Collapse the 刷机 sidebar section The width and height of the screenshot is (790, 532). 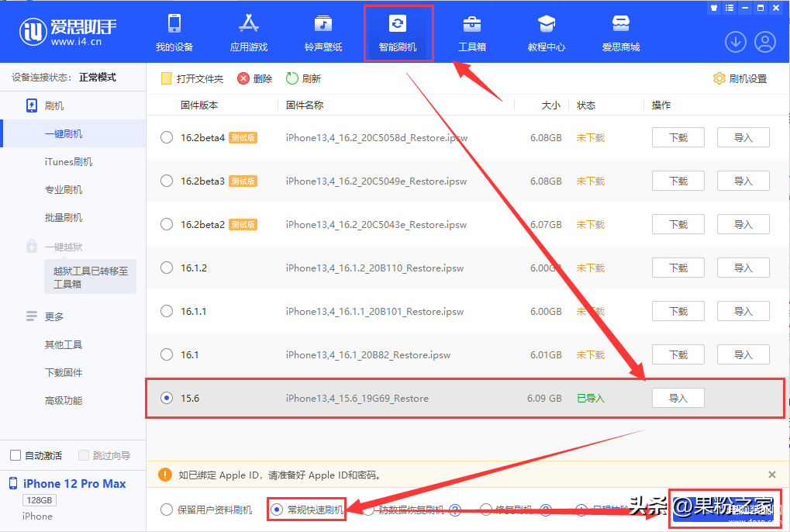point(54,105)
